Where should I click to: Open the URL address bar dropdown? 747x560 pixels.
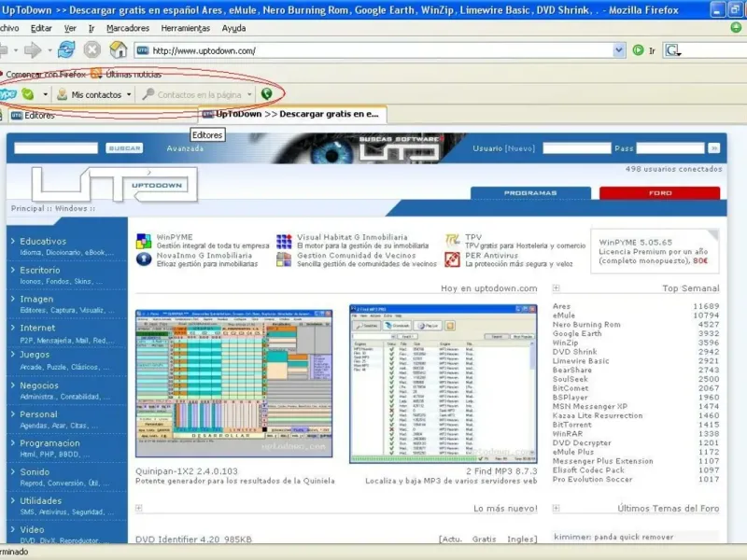click(x=618, y=50)
